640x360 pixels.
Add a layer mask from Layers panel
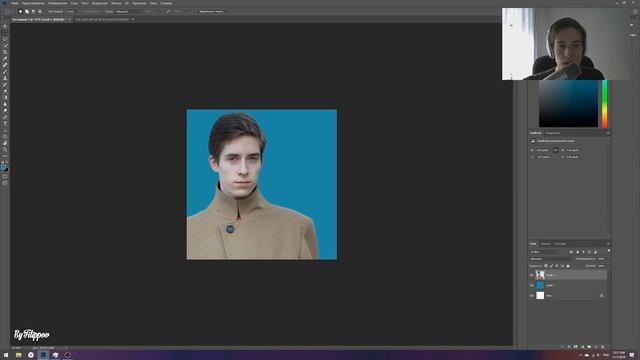pos(576,347)
